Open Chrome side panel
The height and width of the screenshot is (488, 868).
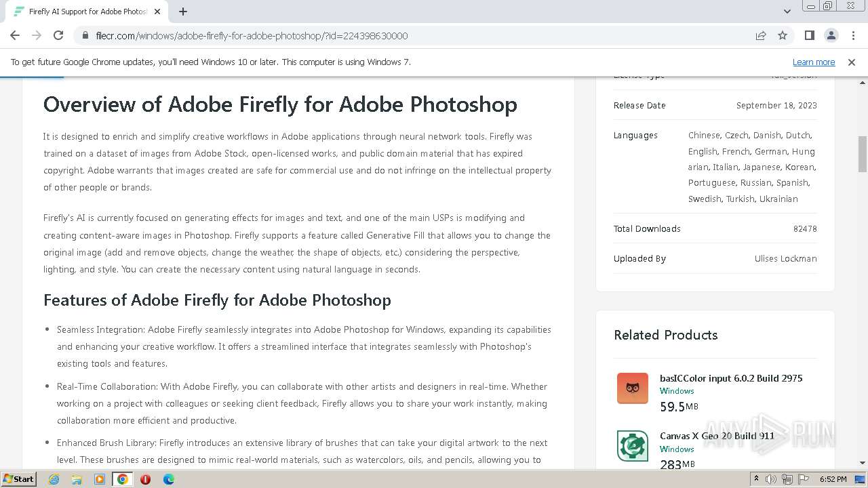point(809,35)
